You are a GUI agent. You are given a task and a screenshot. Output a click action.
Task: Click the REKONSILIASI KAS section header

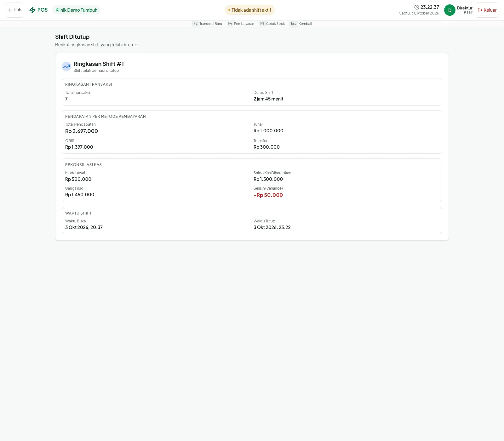83,165
